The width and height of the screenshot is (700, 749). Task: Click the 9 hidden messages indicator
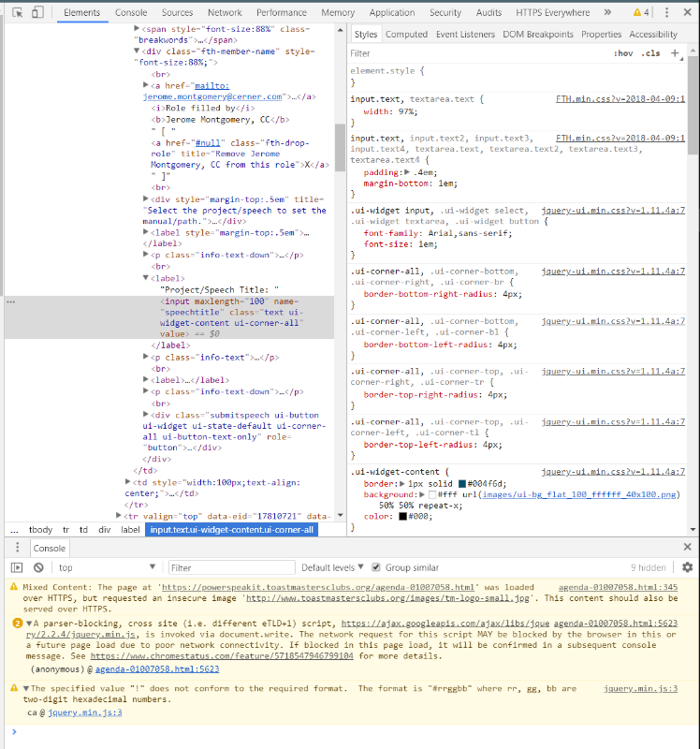tap(648, 567)
